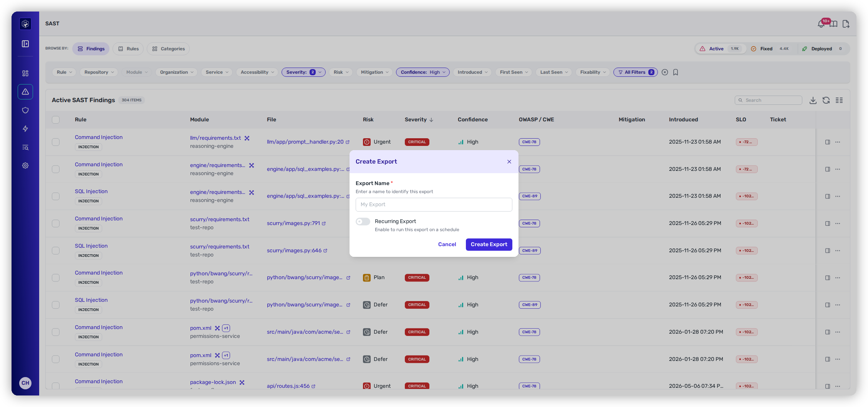Open the Fixability filter dropdown
This screenshot has height=407, width=868.
tap(593, 72)
